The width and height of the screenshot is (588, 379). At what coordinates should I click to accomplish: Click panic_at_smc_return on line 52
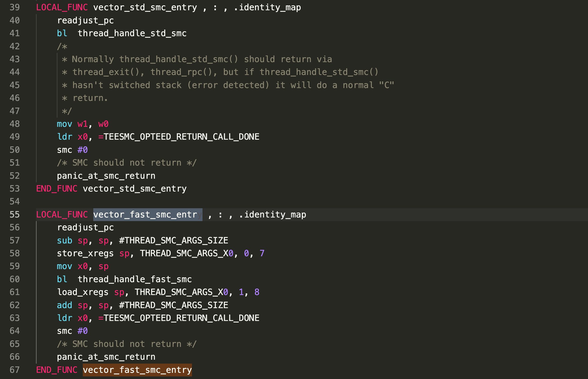106,176
